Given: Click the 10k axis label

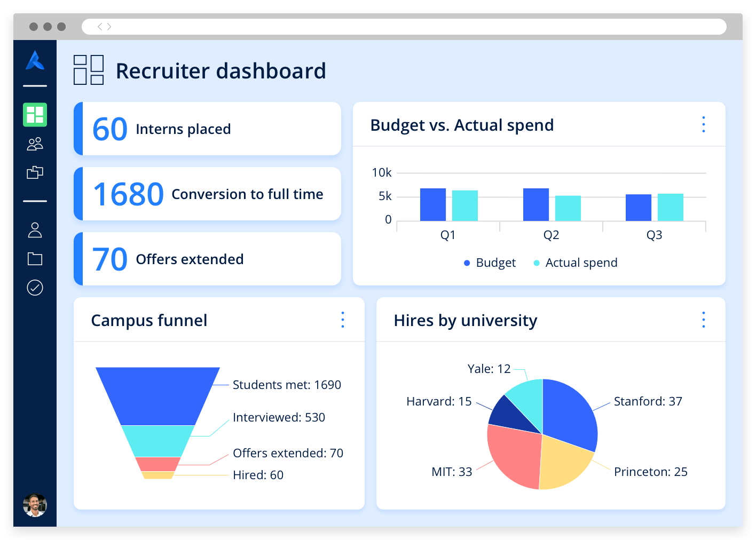Looking at the screenshot, I should pyautogui.click(x=382, y=172).
